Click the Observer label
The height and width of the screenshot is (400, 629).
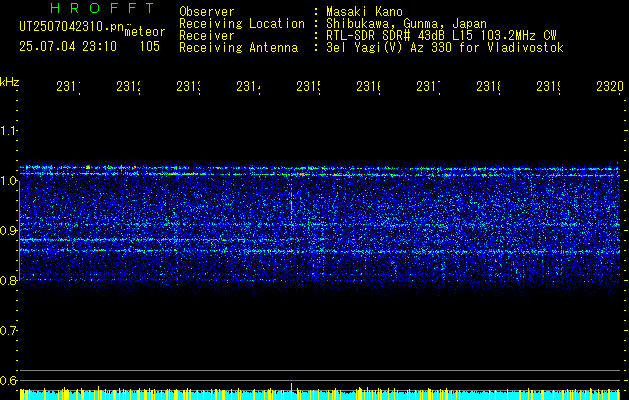coord(207,11)
